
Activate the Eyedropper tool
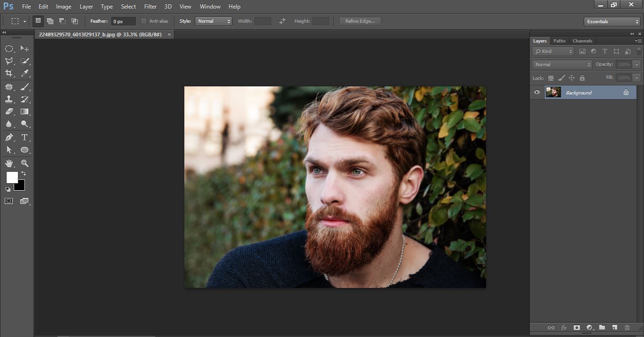pyautogui.click(x=25, y=74)
